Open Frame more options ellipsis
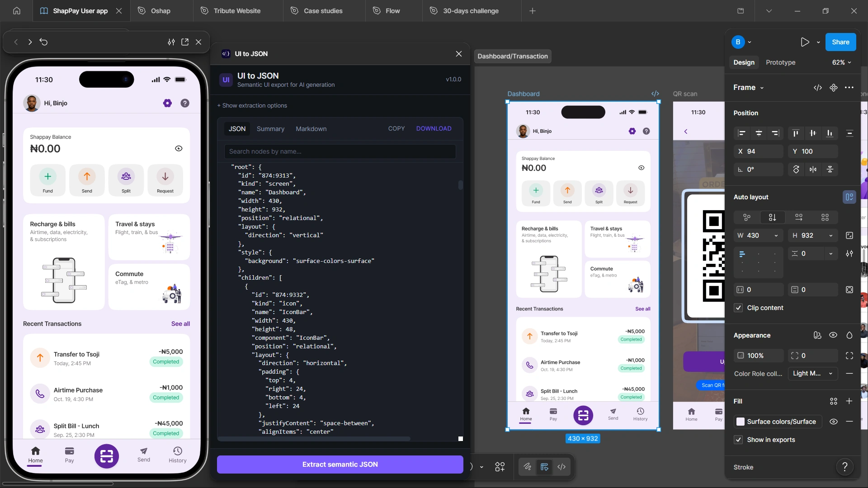Image resolution: width=868 pixels, height=488 pixels. pos(849,88)
